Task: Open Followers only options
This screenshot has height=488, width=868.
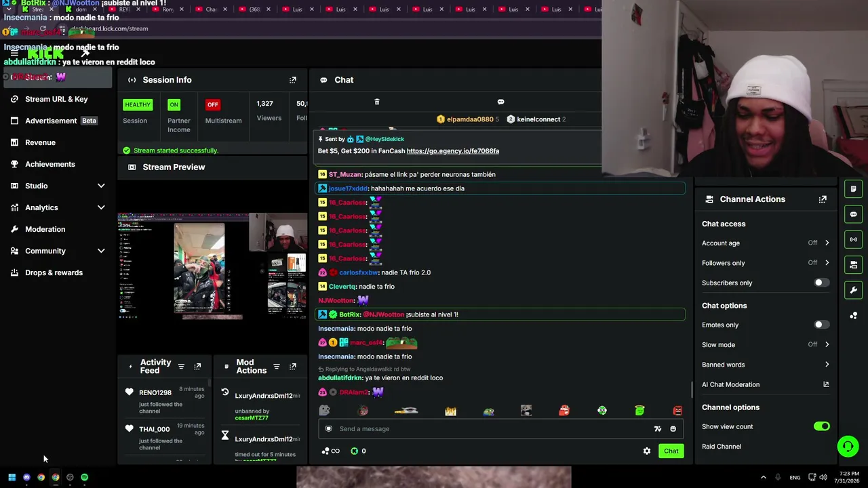Action: [766, 263]
